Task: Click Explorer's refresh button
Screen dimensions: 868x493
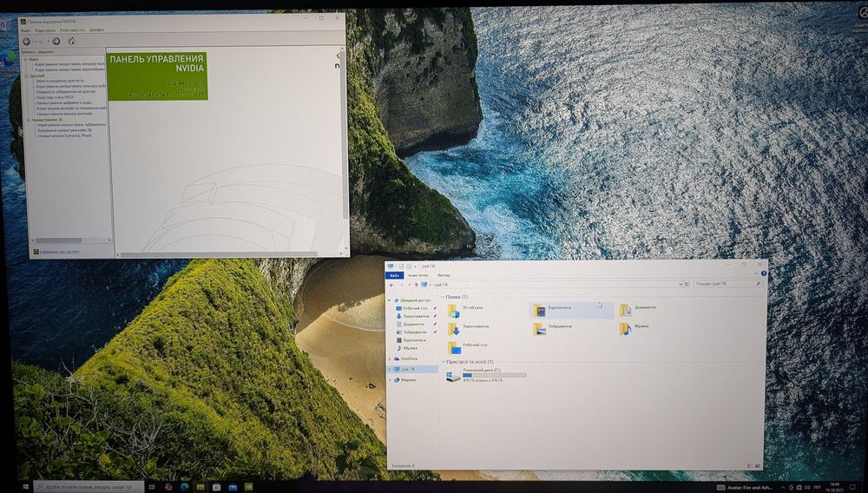Action: click(687, 284)
